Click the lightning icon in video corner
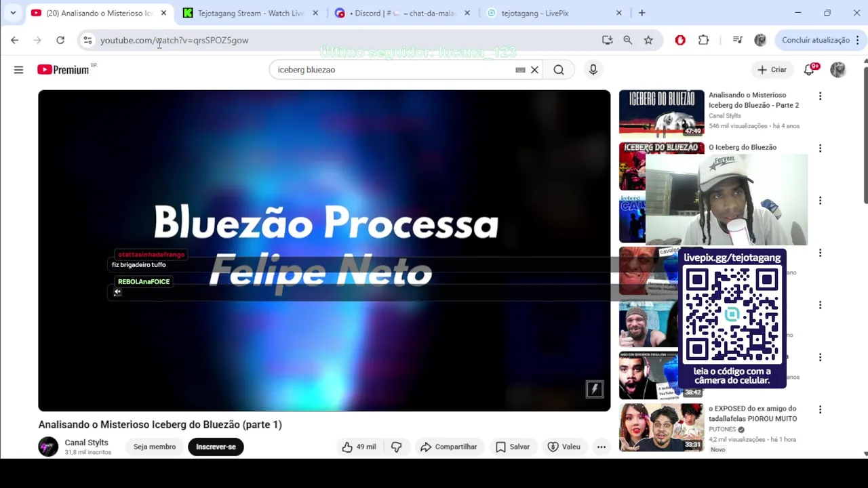 (594, 389)
